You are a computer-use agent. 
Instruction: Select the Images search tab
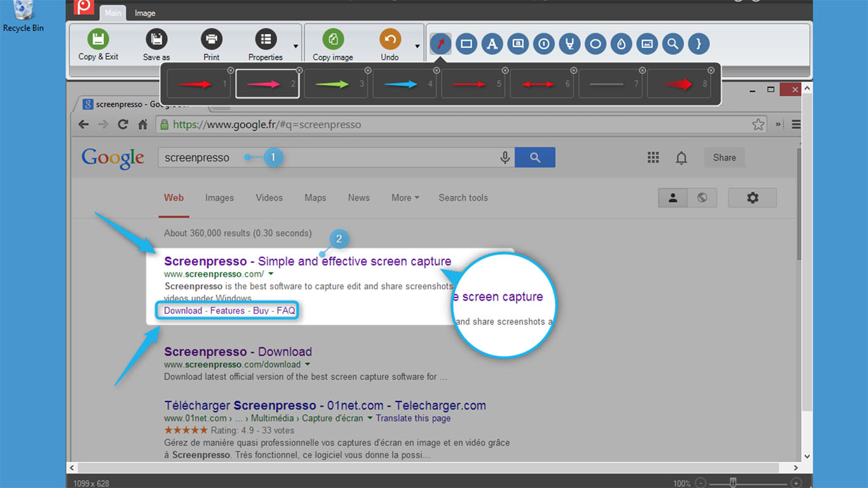[x=219, y=198]
